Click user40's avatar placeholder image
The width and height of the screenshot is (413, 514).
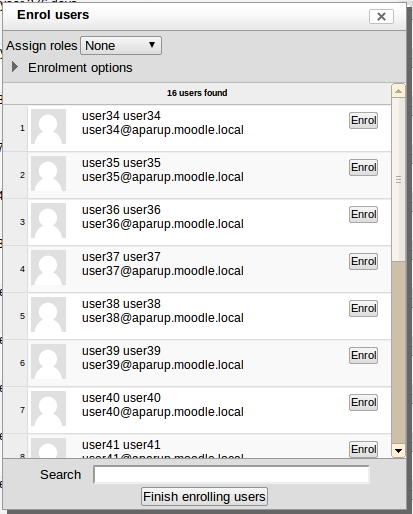48,408
